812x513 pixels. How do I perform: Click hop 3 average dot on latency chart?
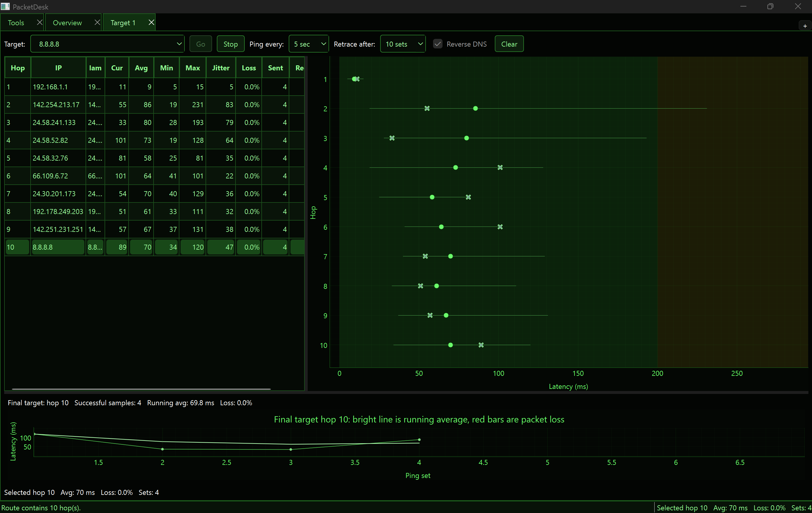466,138
